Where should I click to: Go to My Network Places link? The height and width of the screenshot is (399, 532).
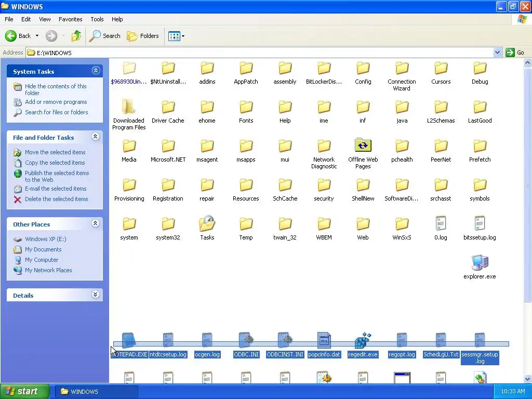click(x=48, y=270)
